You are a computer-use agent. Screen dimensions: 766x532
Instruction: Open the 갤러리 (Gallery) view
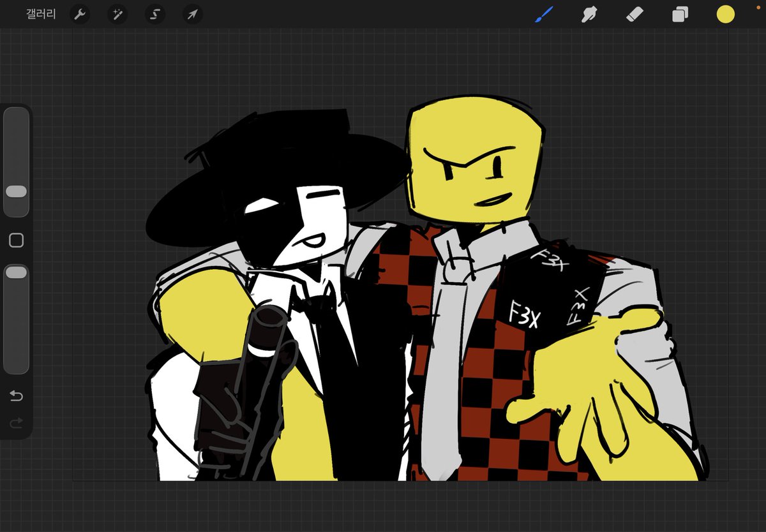tap(41, 14)
